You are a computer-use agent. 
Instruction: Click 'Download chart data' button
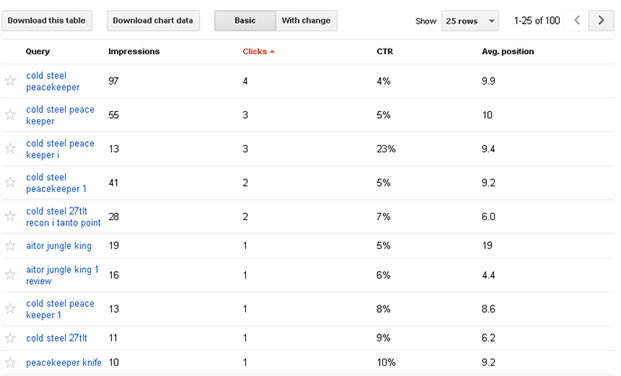click(x=153, y=21)
